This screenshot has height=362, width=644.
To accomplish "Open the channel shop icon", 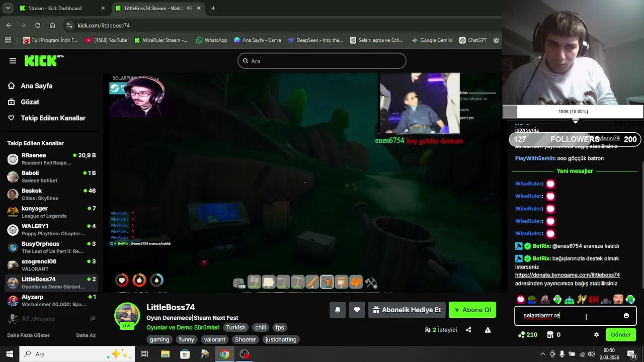I will point(550,335).
